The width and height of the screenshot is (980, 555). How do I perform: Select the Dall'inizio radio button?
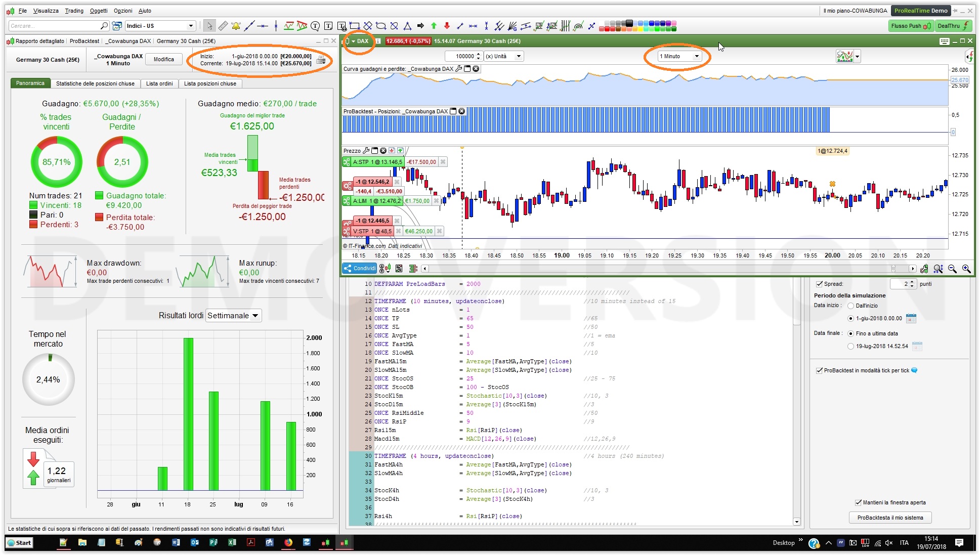click(x=850, y=306)
